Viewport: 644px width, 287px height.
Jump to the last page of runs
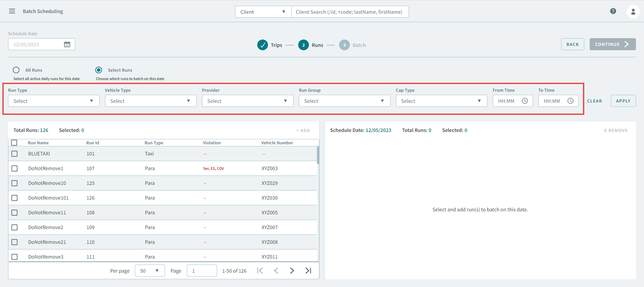(x=308, y=271)
